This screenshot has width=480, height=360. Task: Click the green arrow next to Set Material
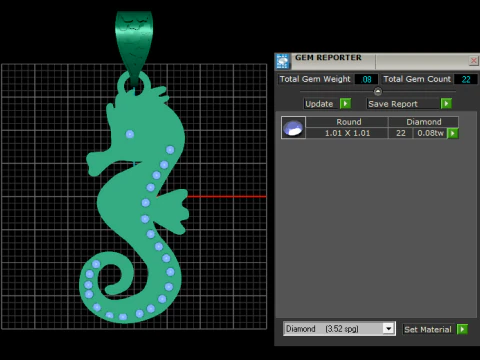[462, 329]
